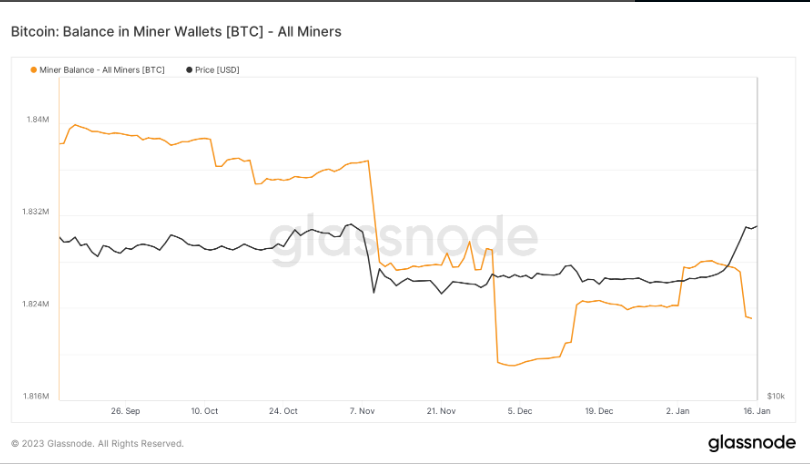This screenshot has height=464, width=810.
Task: Click the chart title about Miner Wallets
Action: [176, 32]
